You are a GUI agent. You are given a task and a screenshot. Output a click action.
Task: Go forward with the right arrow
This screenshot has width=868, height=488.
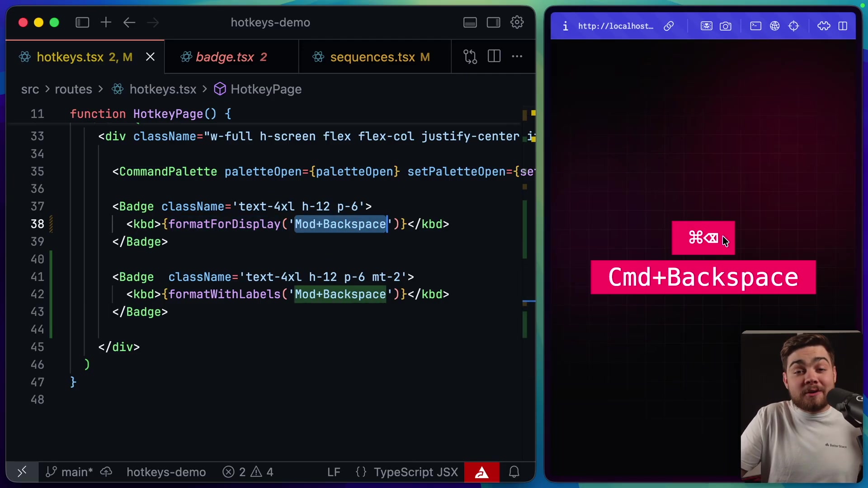click(x=153, y=23)
